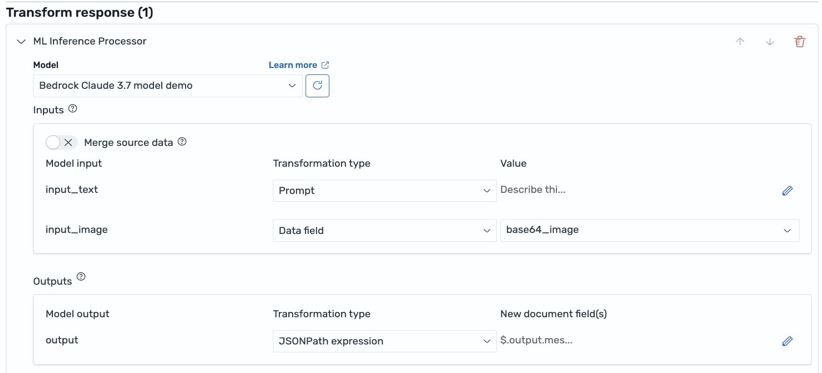822x373 pixels.
Task: Select the input_text model input label
Action: 72,190
